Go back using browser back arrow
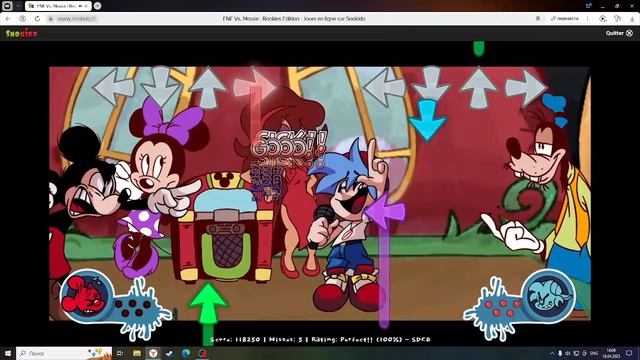The image size is (640, 360). point(8,18)
